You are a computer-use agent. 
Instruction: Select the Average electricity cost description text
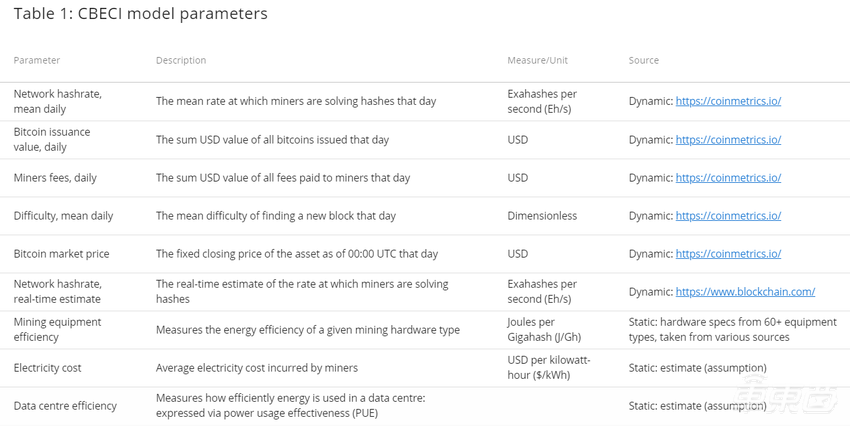click(x=256, y=367)
